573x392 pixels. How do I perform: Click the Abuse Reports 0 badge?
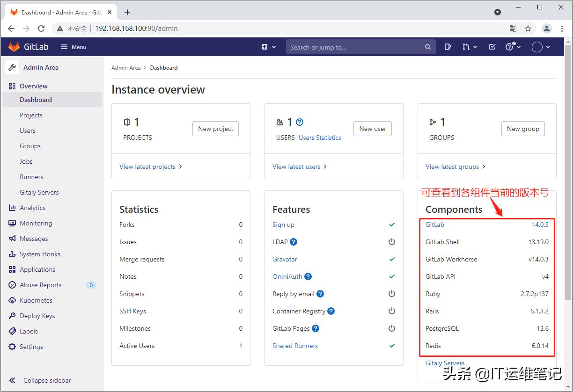pyautogui.click(x=91, y=285)
